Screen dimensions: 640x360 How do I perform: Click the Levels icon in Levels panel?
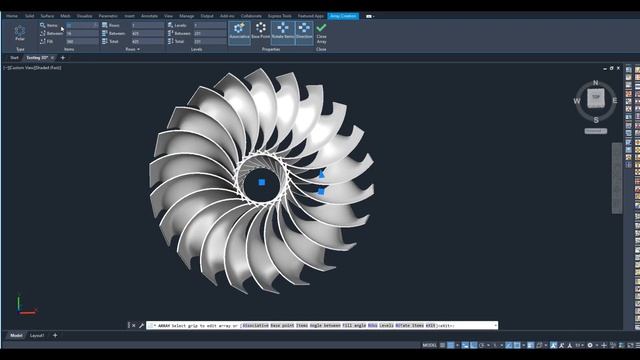(x=171, y=25)
